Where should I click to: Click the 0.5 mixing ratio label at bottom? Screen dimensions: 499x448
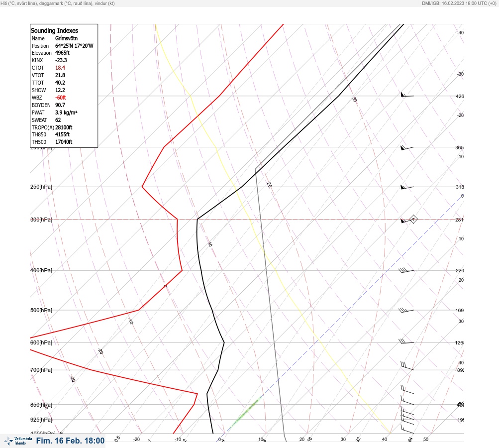pyautogui.click(x=117, y=439)
